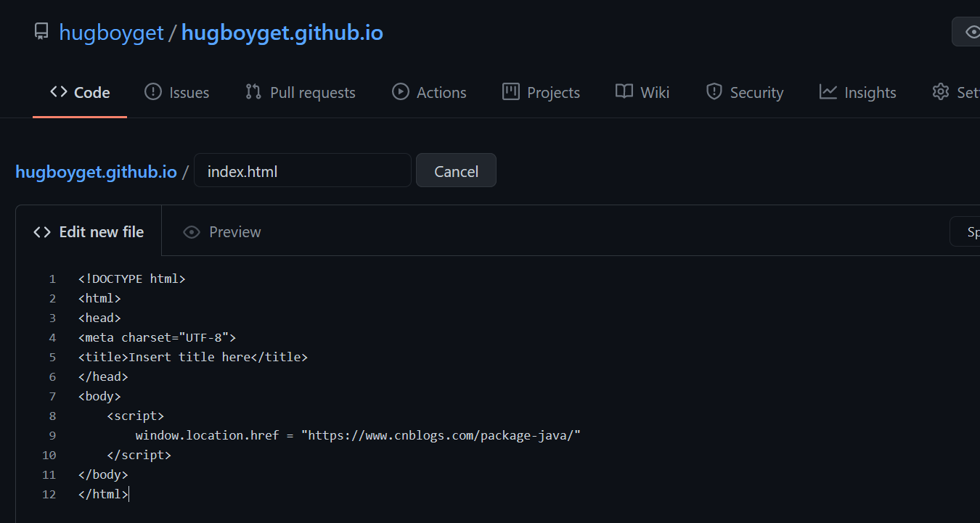The image size is (980, 523).
Task: Click the closing </script> tag line
Action: point(139,455)
